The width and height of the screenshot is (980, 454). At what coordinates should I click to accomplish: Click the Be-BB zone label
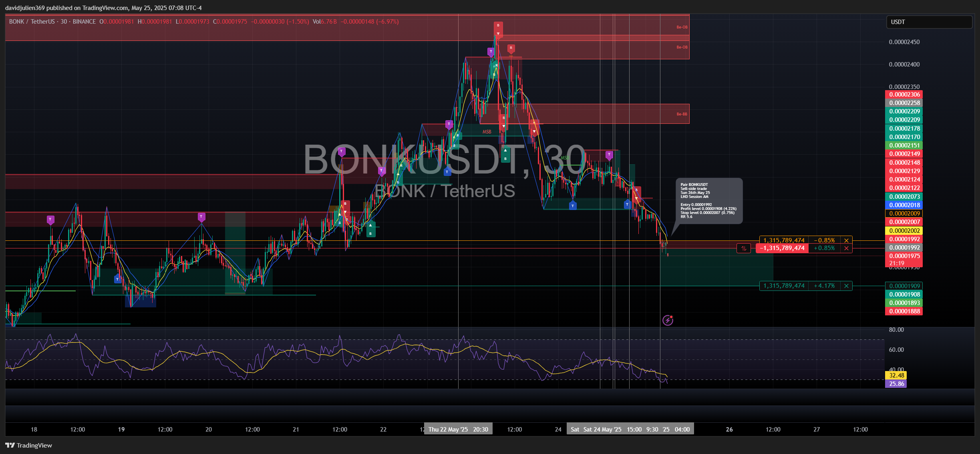tap(682, 114)
